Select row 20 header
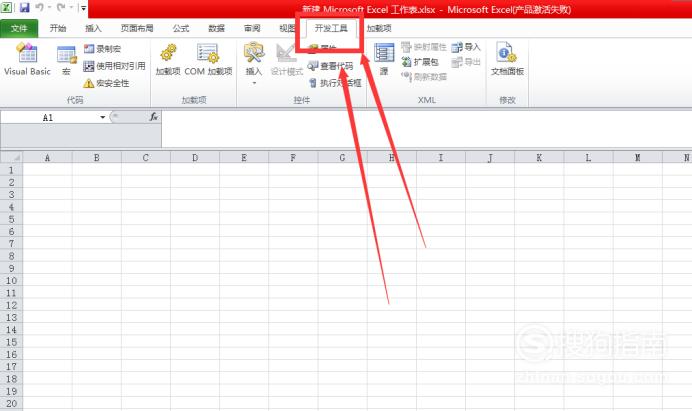This screenshot has height=411, width=692. pyautogui.click(x=11, y=403)
